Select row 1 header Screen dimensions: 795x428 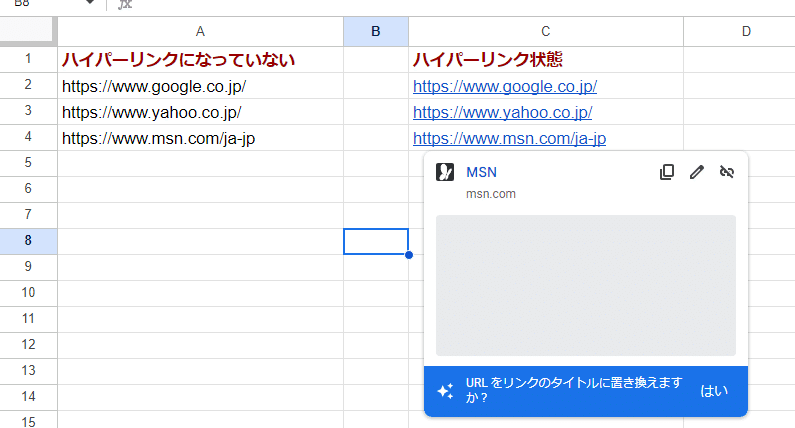pos(28,59)
